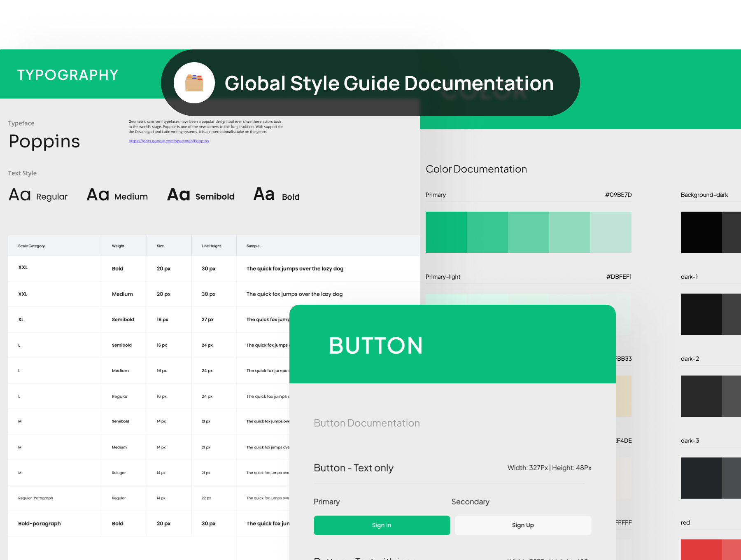Click the Aa Semibold text style sample
Image resolution: width=741 pixels, height=560 pixels.
(200, 195)
